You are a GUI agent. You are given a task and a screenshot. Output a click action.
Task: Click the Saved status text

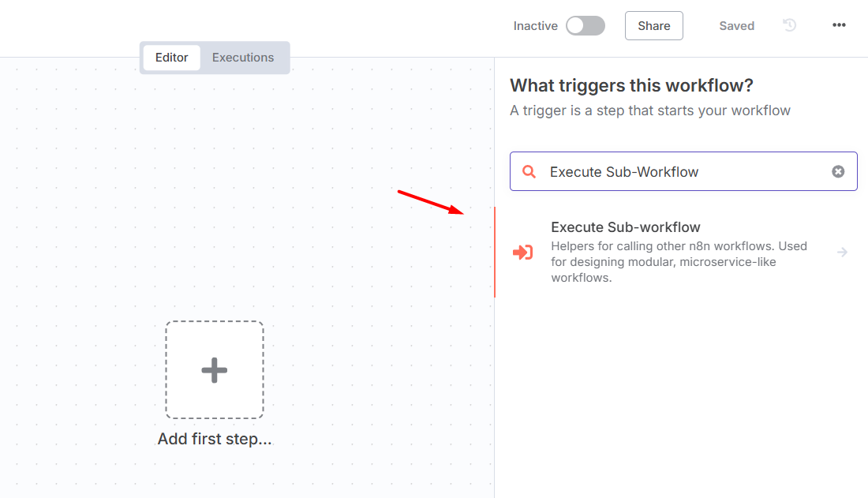point(736,26)
